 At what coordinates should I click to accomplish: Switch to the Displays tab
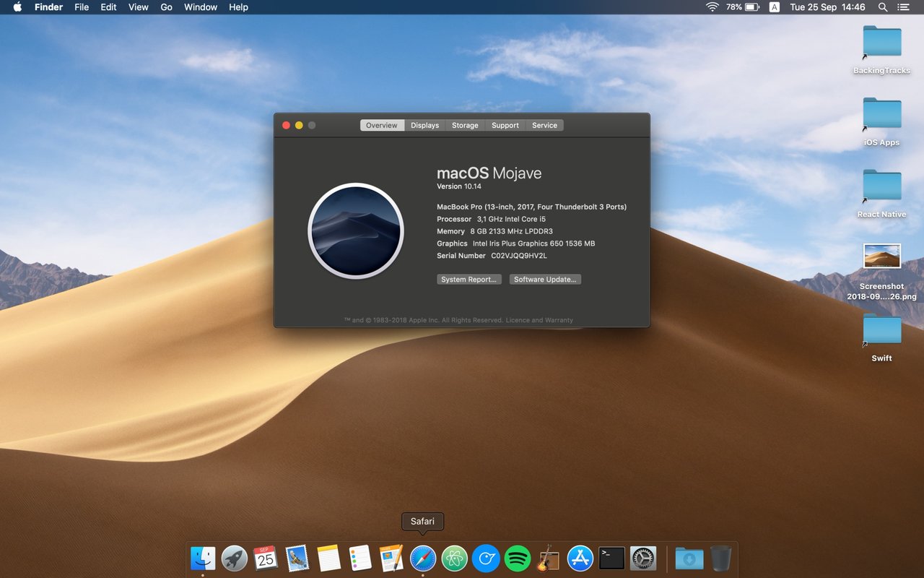[425, 125]
